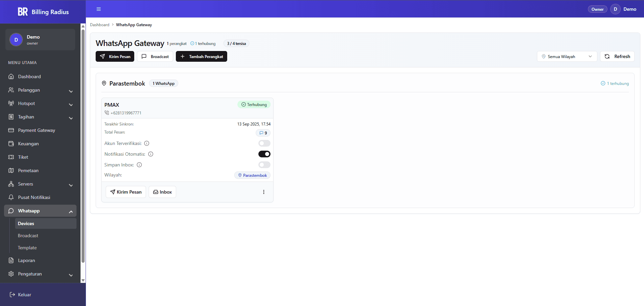Expand the Tagihan submenu chevron

(x=71, y=118)
